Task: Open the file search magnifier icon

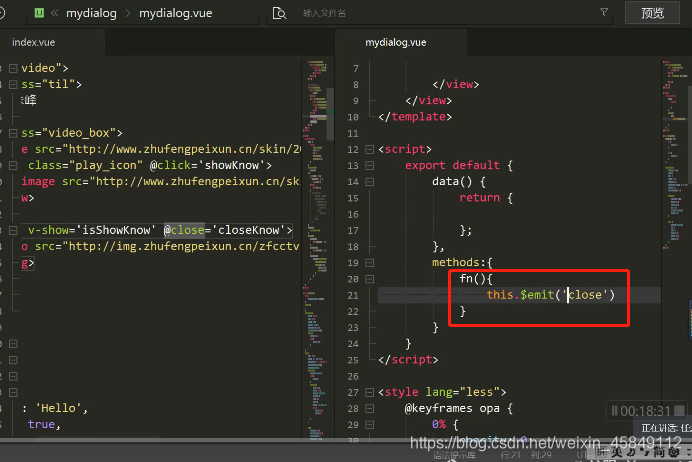Action: pyautogui.click(x=279, y=13)
